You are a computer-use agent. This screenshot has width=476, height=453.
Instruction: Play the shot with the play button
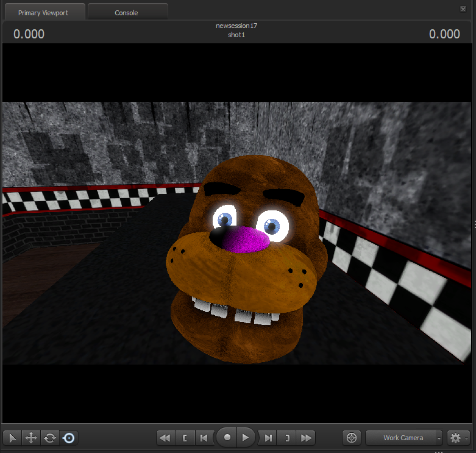click(245, 438)
